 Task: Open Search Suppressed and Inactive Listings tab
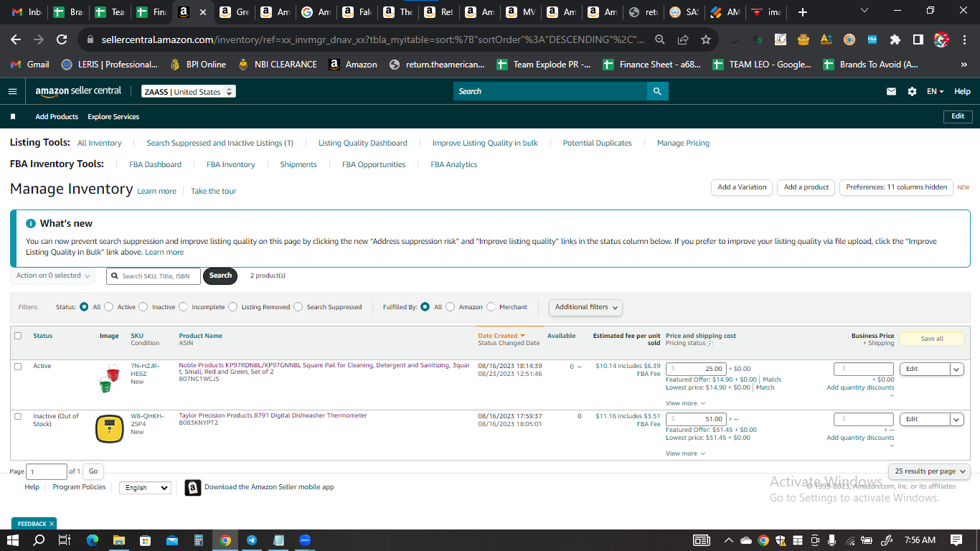(x=220, y=143)
